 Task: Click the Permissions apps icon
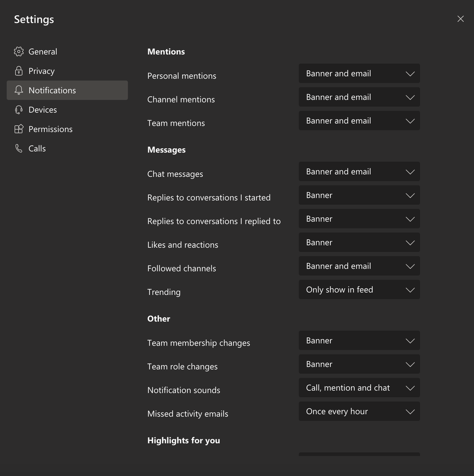(x=19, y=129)
